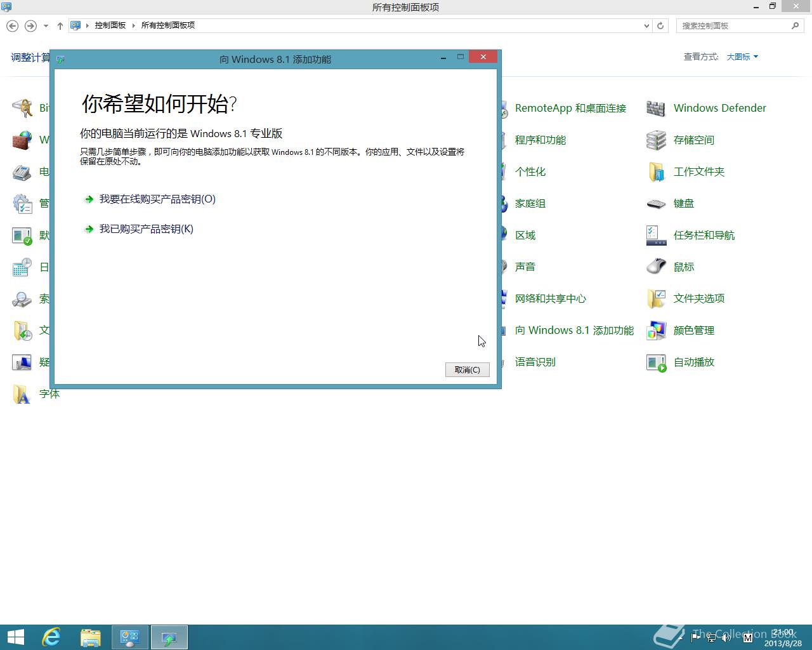812x650 pixels.
Task: Open RemoteApp 和桌面连接 item
Action: click(570, 108)
